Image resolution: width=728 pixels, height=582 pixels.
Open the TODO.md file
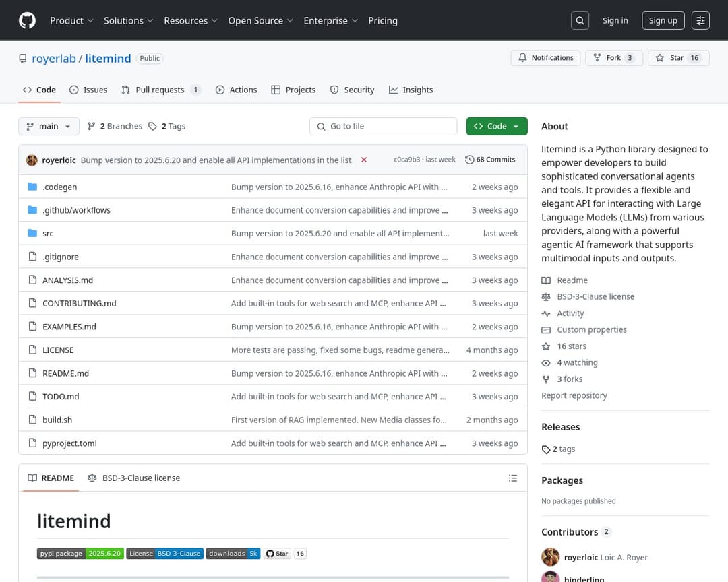[x=61, y=397]
